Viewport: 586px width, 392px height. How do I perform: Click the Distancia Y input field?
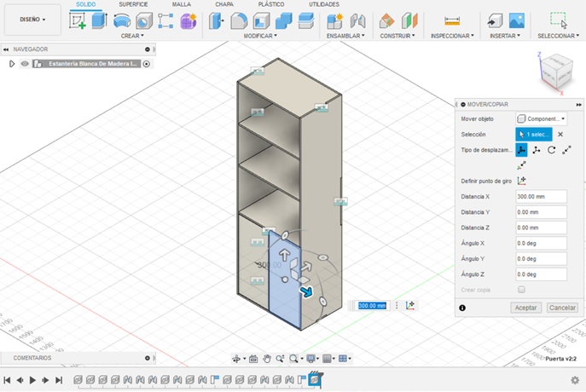542,212
